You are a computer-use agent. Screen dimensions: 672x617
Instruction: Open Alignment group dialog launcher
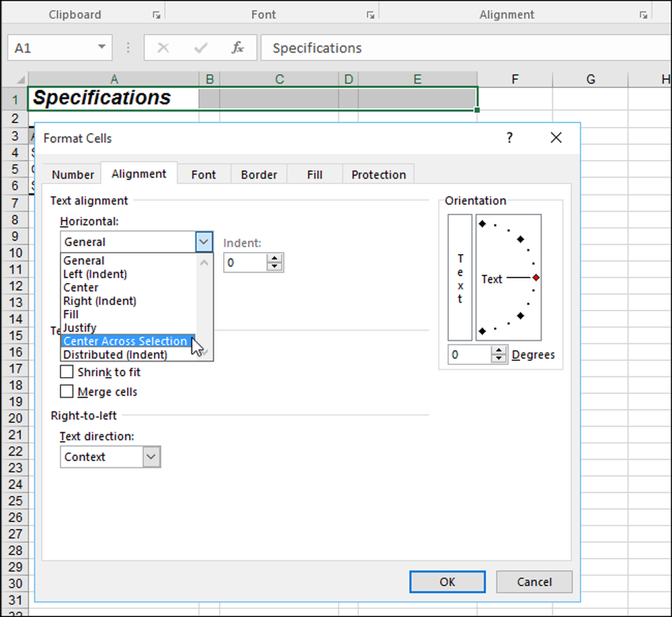[643, 15]
